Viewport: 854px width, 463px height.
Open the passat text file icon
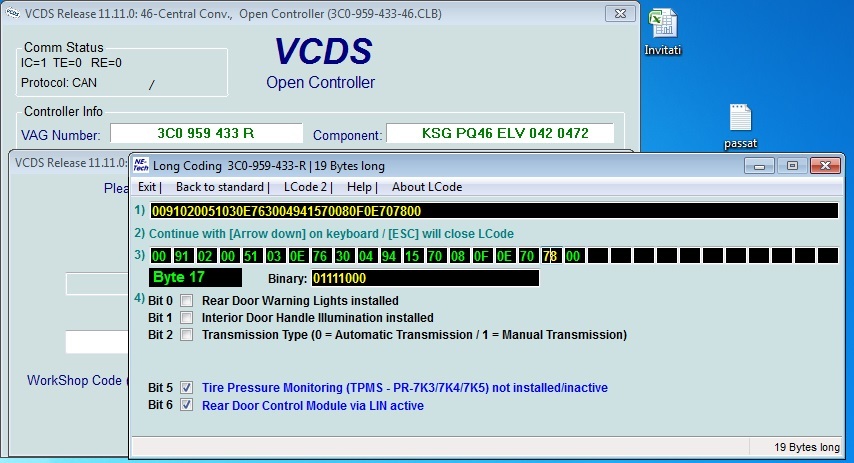coord(740,118)
